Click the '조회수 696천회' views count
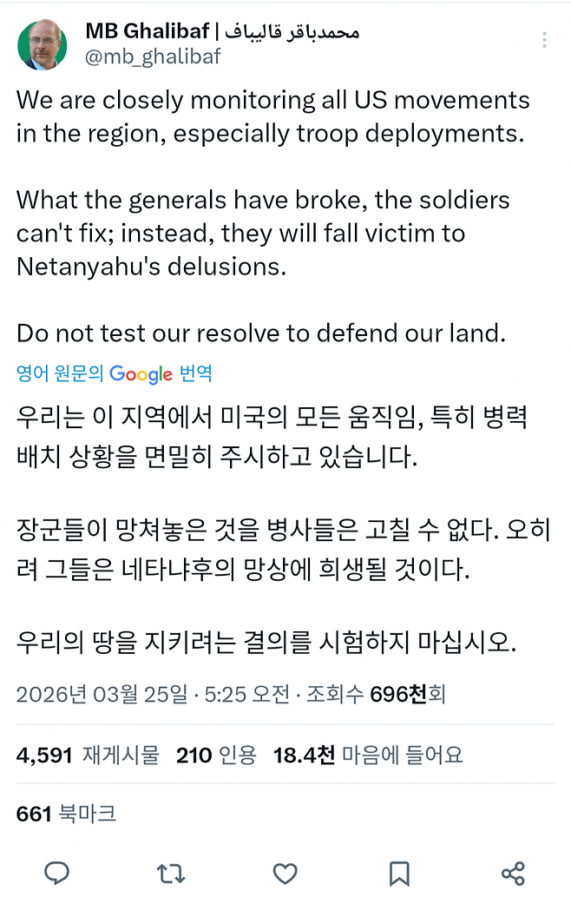 (379, 695)
